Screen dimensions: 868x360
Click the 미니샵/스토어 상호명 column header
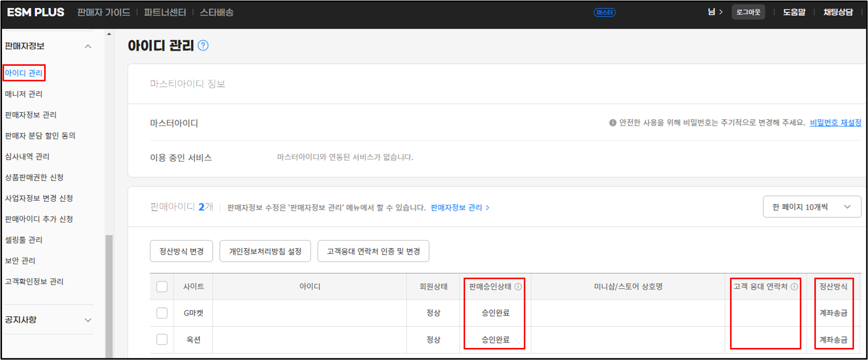(628, 287)
